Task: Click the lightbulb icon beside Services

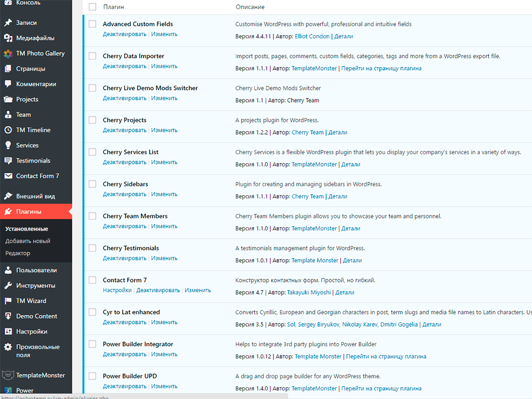Action: pos(8,145)
